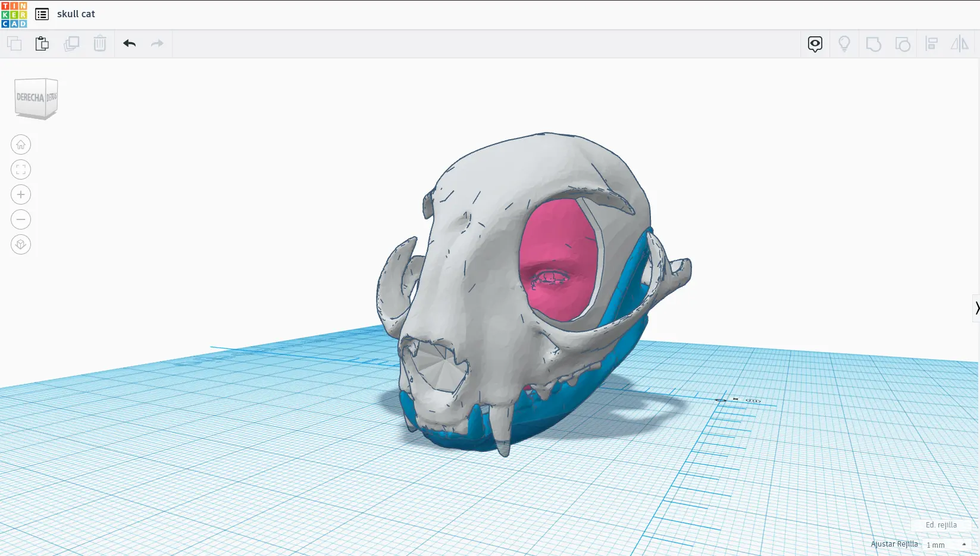Toggle the notes visibility tool
Viewport: 980px width, 556px height.
click(815, 44)
